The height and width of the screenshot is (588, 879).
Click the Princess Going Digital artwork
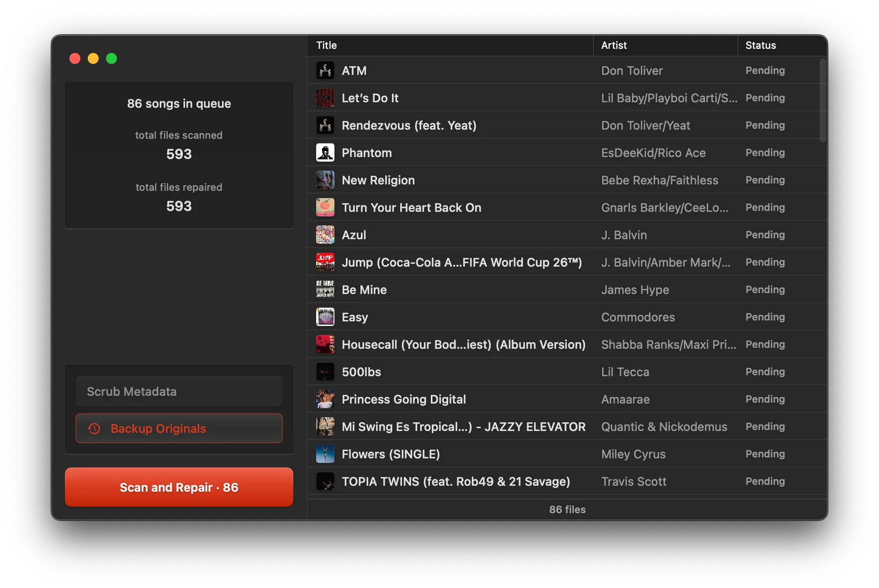click(325, 399)
